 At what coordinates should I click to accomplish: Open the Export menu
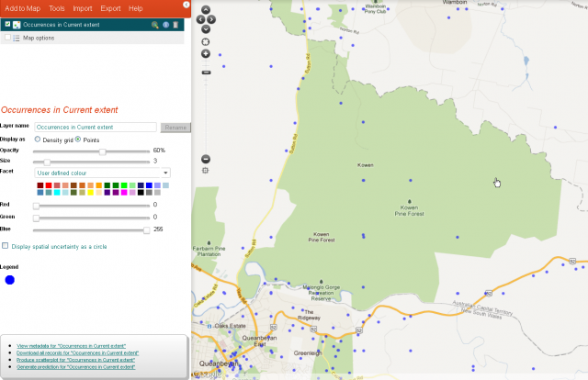click(110, 7)
